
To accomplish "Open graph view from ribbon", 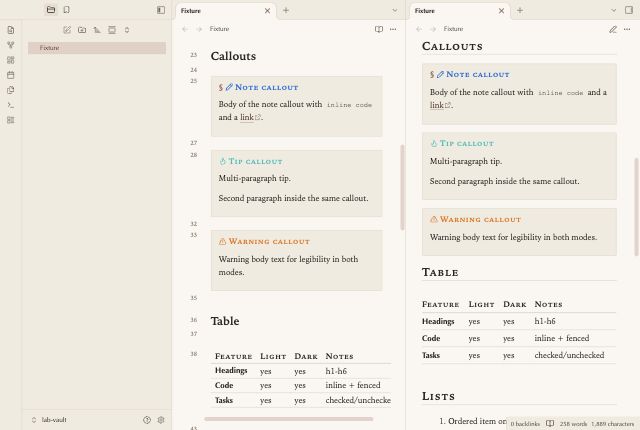I will (x=11, y=45).
